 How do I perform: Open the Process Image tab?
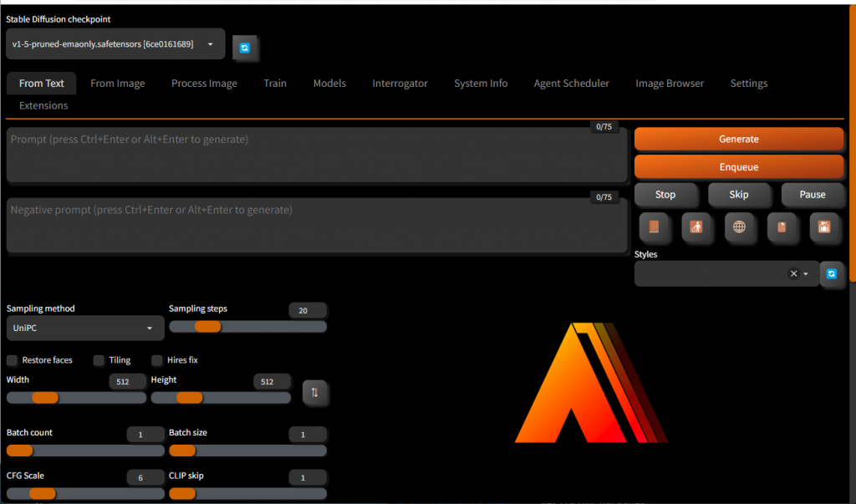pos(204,83)
